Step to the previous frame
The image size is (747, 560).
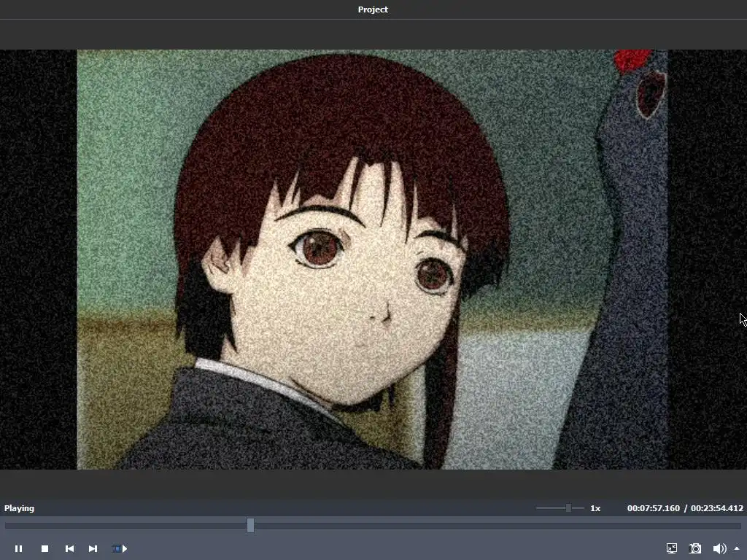pos(69,548)
